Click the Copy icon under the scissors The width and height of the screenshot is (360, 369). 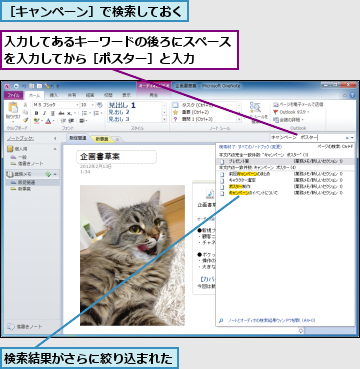[25, 113]
